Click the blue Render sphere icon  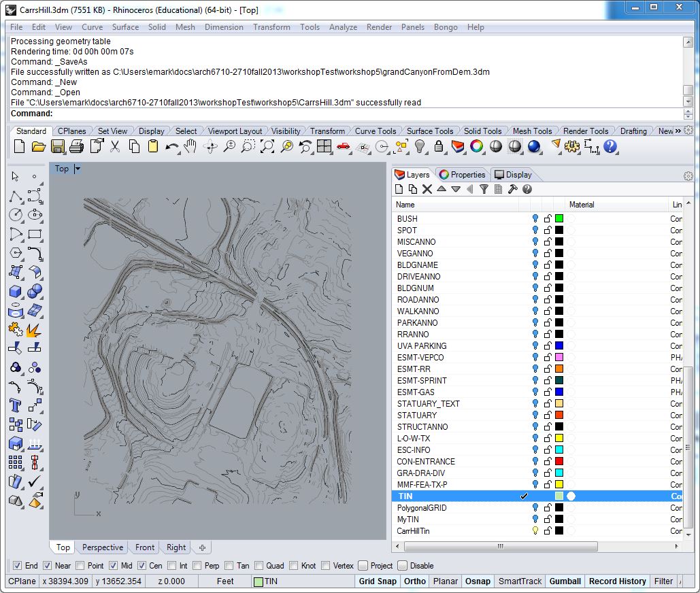click(x=534, y=146)
